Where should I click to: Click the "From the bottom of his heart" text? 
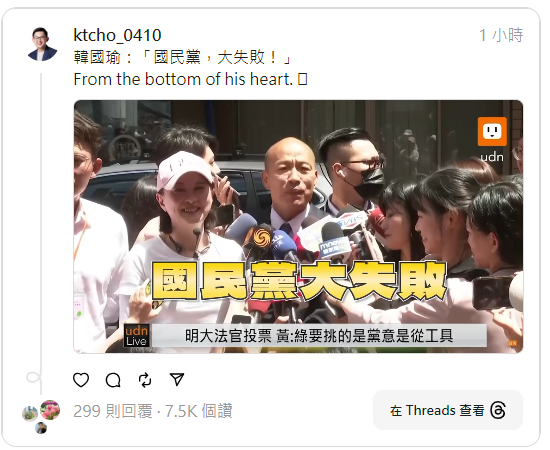tap(183, 79)
